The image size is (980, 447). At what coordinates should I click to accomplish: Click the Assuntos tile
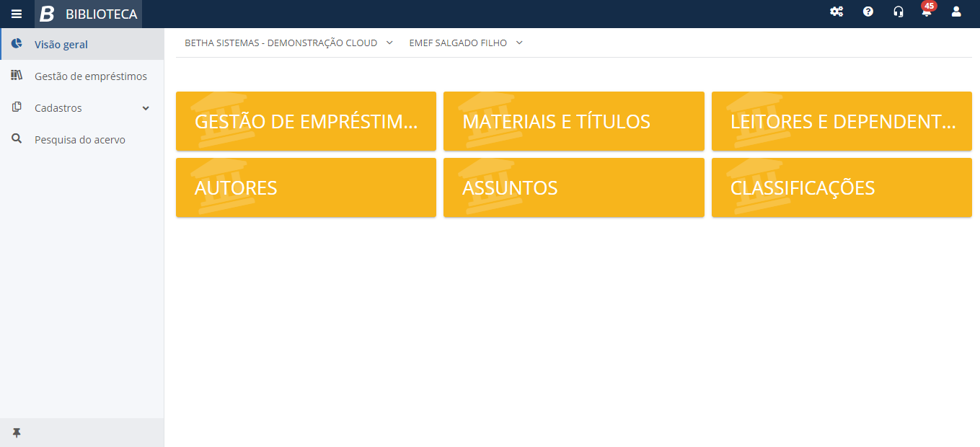pyautogui.click(x=573, y=187)
